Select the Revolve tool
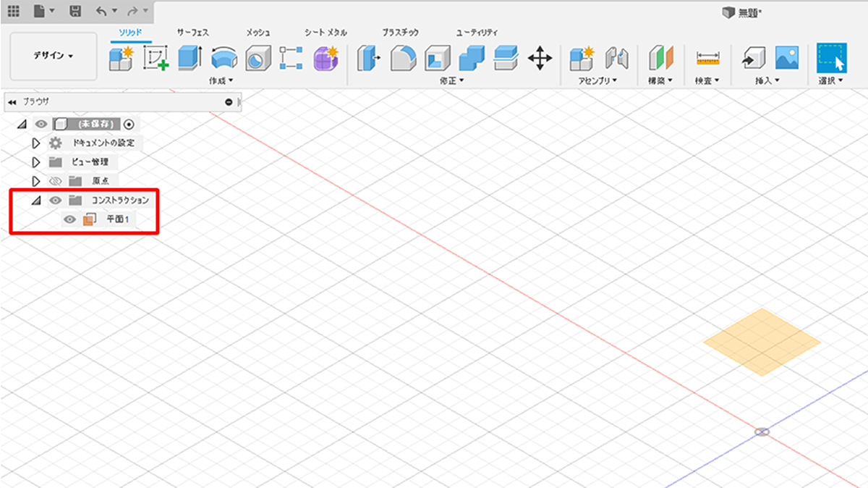868x488 pixels. [x=224, y=58]
